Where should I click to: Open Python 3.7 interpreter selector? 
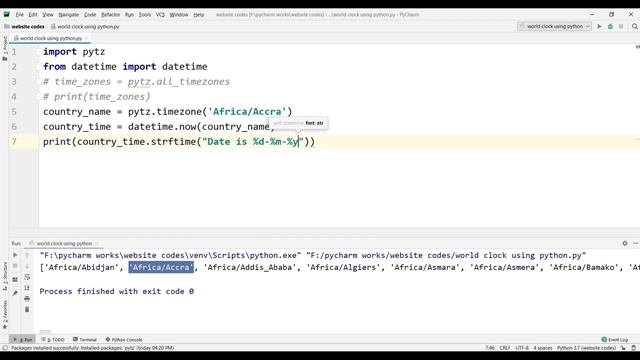click(x=586, y=348)
